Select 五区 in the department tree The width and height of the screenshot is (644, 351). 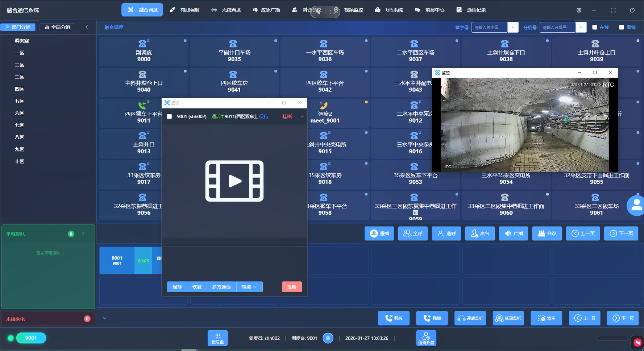[x=20, y=101]
